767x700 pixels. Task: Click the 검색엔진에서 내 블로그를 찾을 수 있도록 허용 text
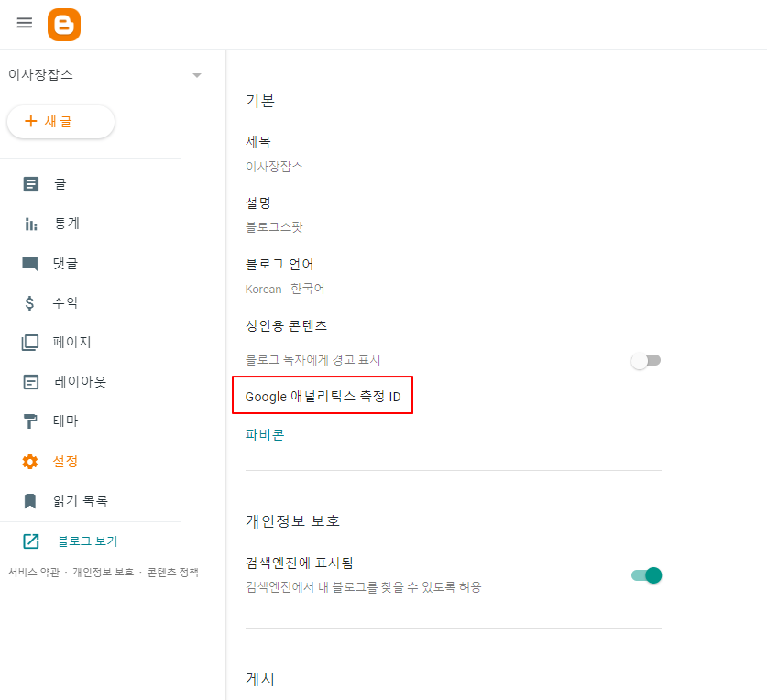coord(364,587)
